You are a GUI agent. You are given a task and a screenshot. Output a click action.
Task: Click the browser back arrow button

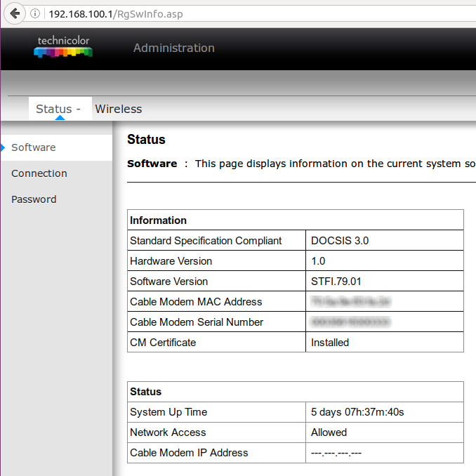click(14, 13)
